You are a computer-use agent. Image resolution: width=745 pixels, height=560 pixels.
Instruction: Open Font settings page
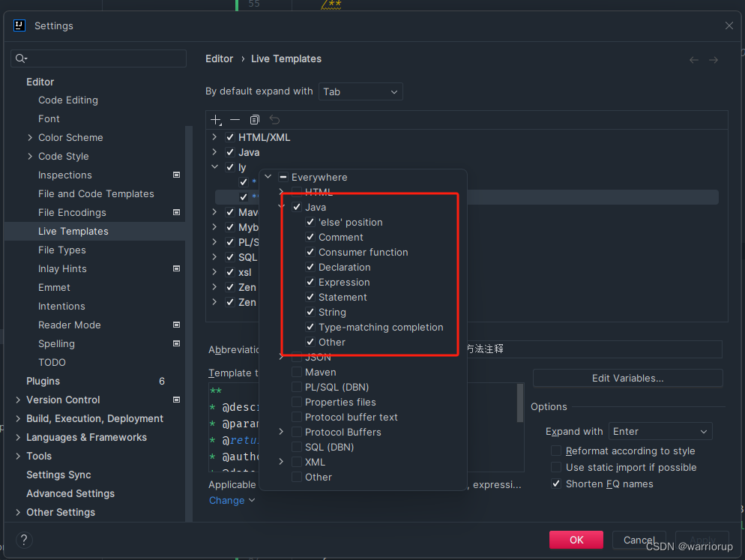[x=49, y=119]
